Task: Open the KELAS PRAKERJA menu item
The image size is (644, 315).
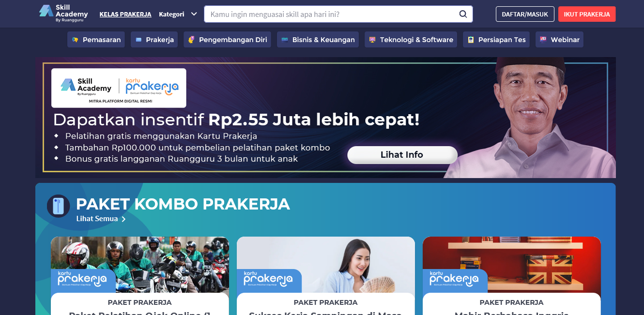Action: coord(125,14)
